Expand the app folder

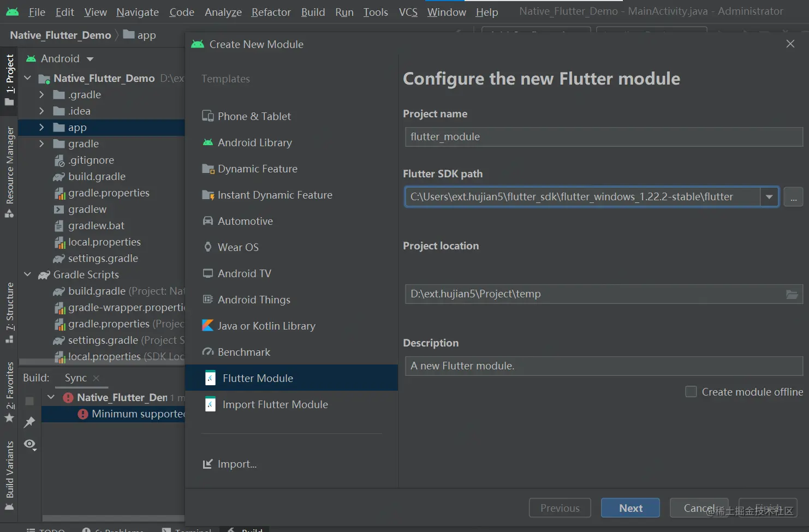coord(41,127)
